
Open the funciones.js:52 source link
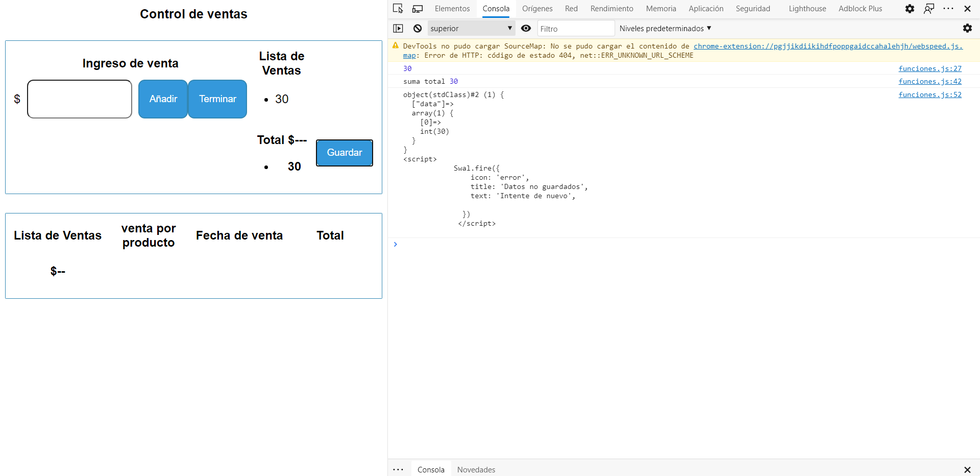[x=930, y=94]
